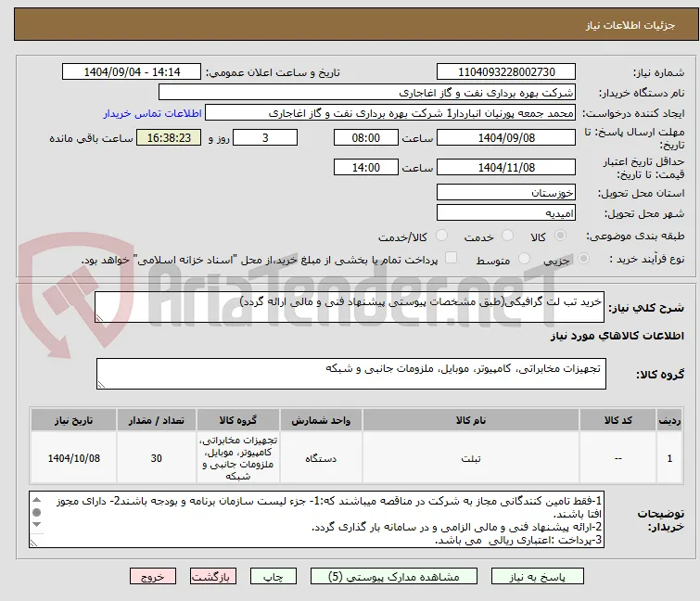Click scroll-down arrow in buyer notes box

click(x=37, y=524)
